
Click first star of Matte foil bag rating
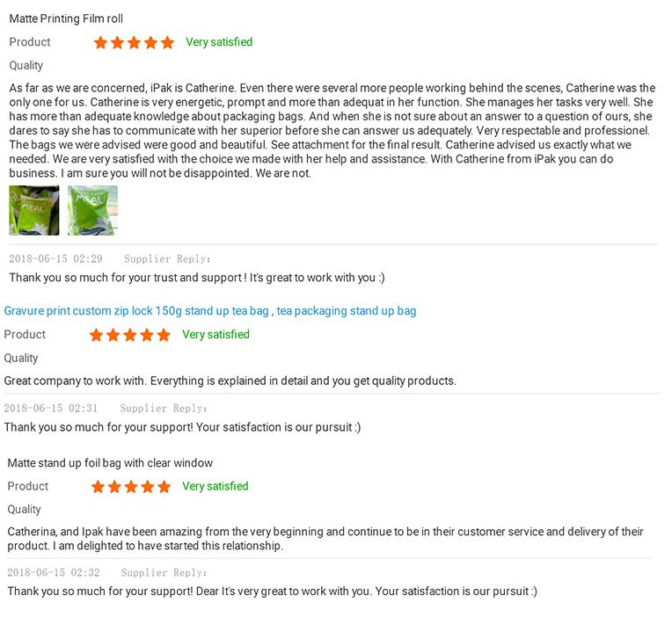(x=98, y=487)
